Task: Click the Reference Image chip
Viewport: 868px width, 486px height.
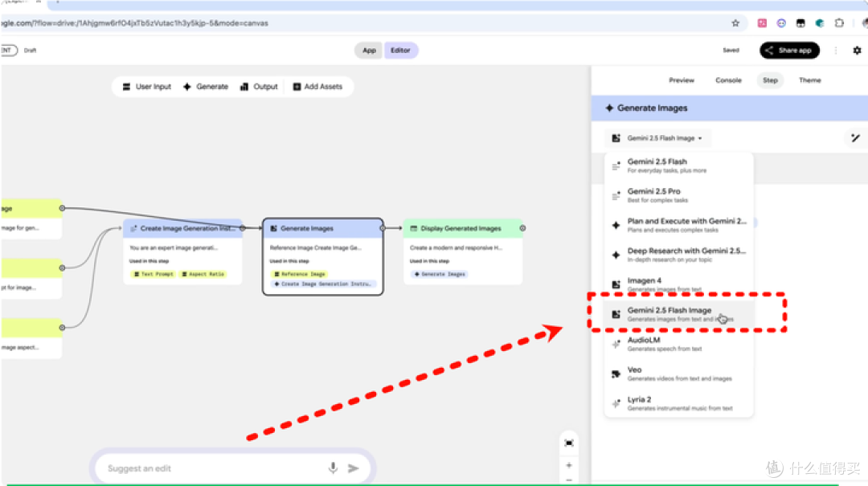Action: click(x=299, y=274)
